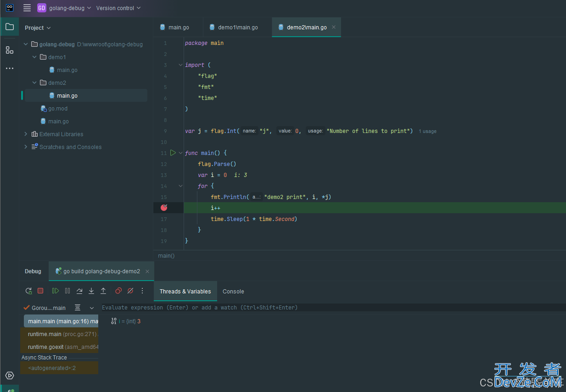
Task: Switch to the Console tab
Action: coord(233,292)
